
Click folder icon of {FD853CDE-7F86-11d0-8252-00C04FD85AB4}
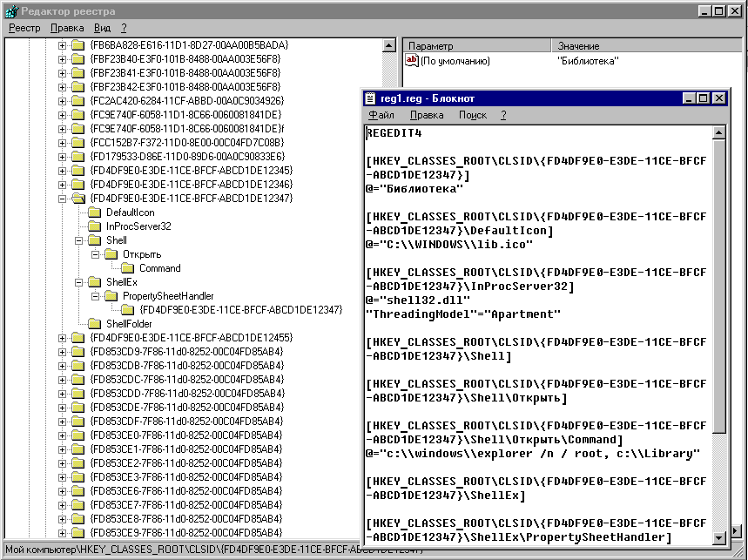click(77, 408)
